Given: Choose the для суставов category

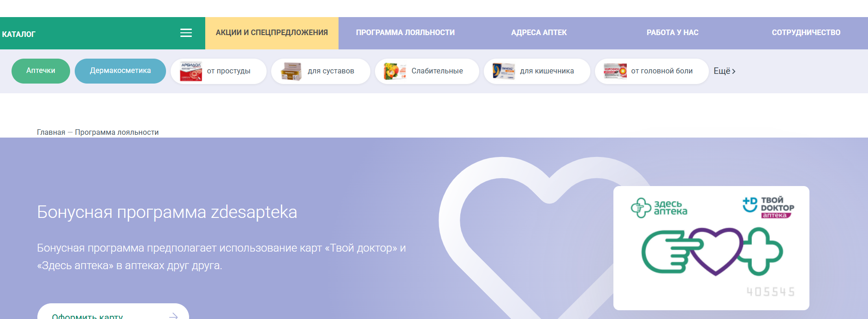Looking at the screenshot, I should point(321,71).
